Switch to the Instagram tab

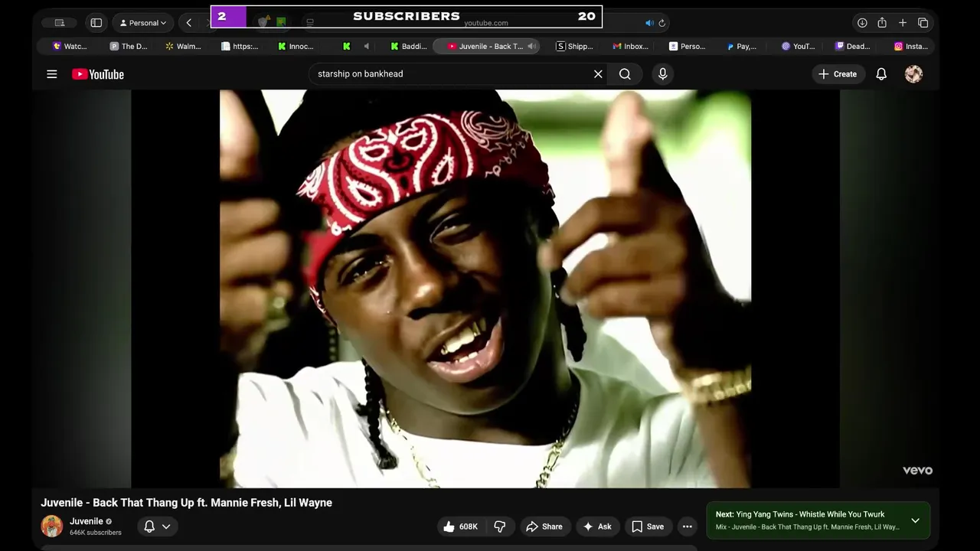click(x=911, y=47)
